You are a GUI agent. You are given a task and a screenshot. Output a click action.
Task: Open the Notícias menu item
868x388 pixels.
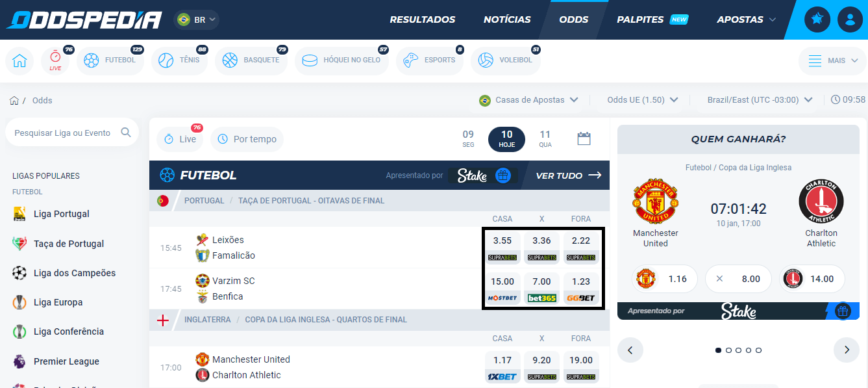click(507, 19)
